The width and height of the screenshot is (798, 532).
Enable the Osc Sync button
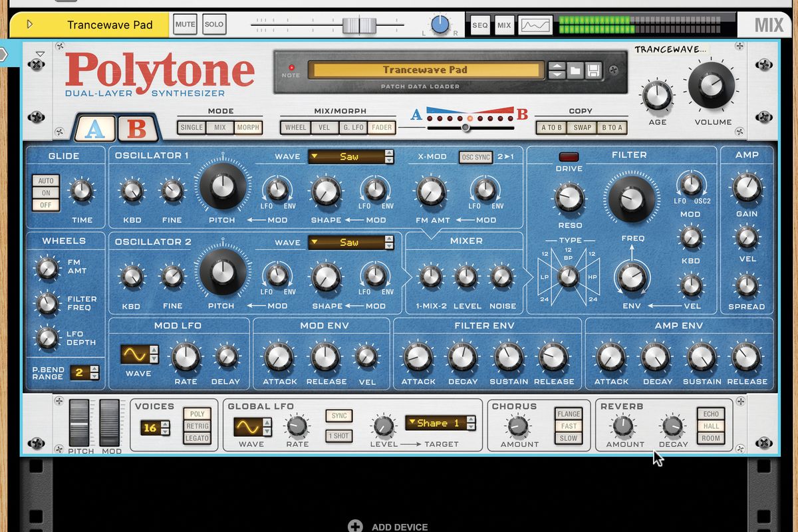point(476,157)
